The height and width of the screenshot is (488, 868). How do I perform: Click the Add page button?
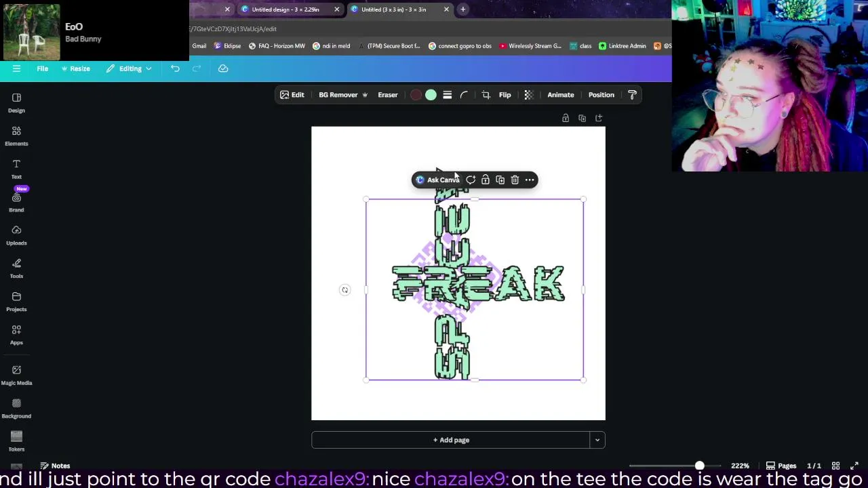click(451, 440)
